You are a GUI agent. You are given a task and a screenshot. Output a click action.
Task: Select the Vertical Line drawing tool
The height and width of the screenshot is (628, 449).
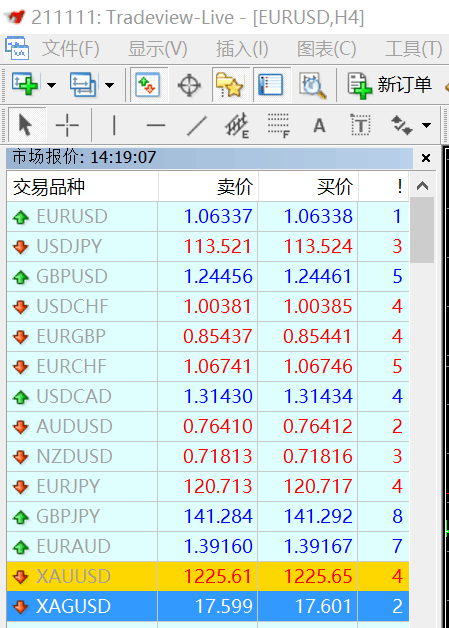point(114,125)
